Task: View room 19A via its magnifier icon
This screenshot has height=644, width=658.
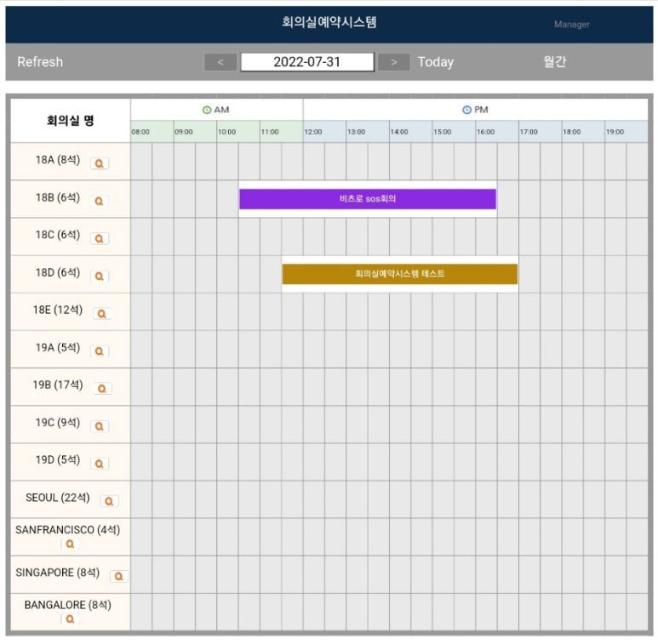Action: (100, 351)
